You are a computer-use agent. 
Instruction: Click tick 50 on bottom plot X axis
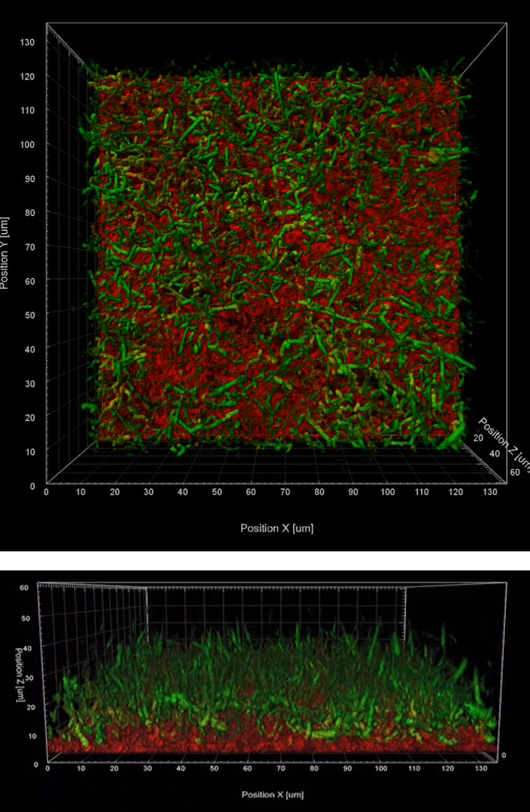click(214, 768)
